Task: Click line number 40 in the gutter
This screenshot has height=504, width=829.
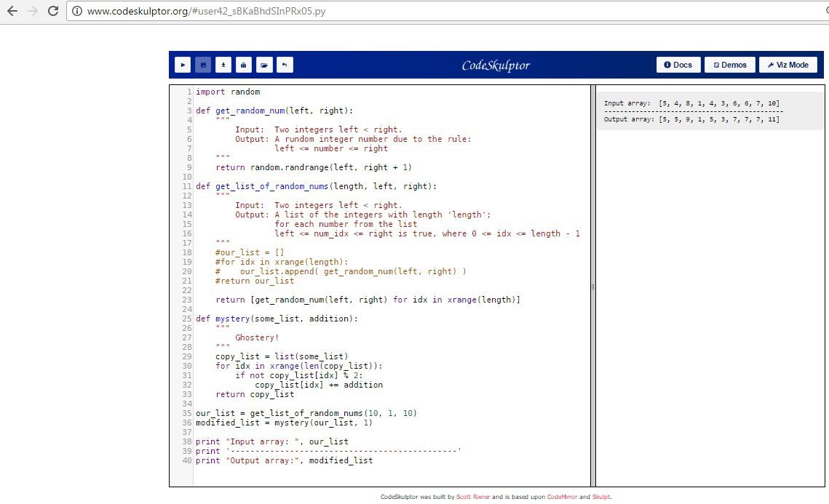Action: [186, 460]
